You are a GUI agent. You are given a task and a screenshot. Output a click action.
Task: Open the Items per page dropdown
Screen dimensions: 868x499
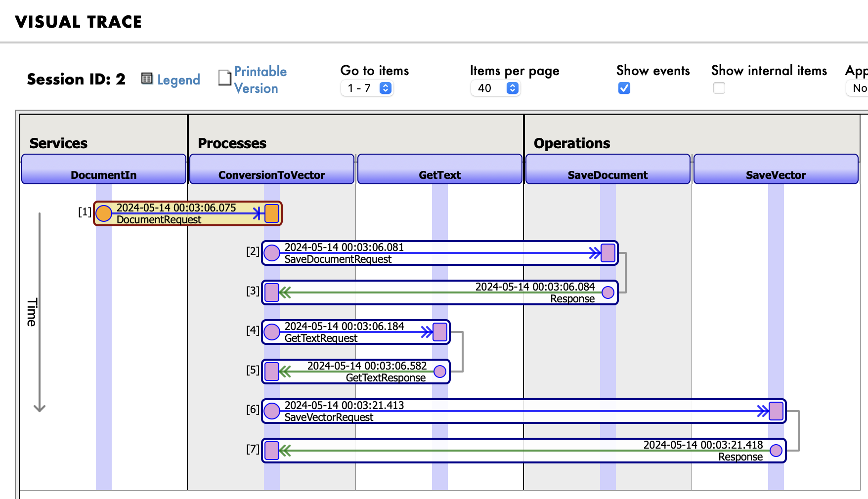495,88
